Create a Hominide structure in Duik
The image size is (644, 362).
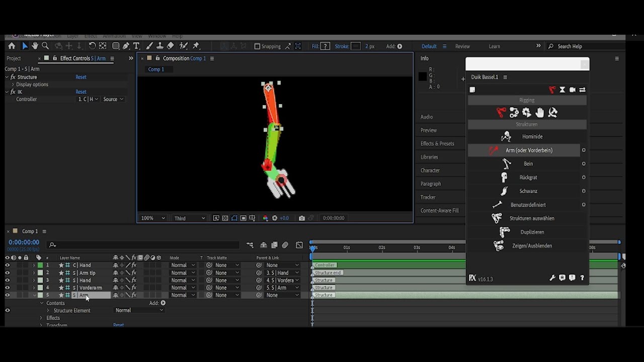pos(527,136)
